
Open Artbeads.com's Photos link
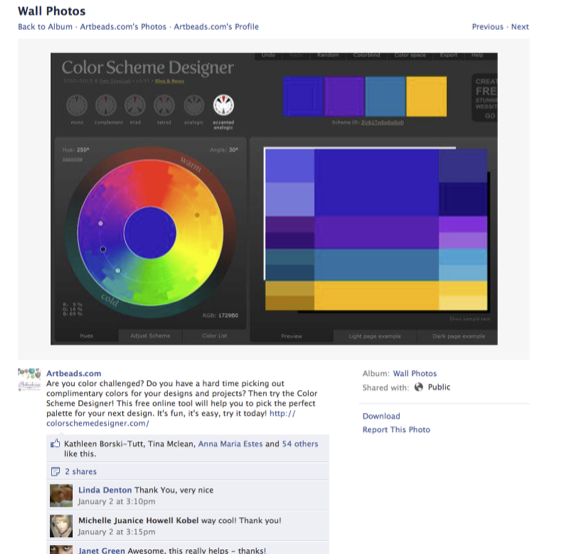coord(123,27)
